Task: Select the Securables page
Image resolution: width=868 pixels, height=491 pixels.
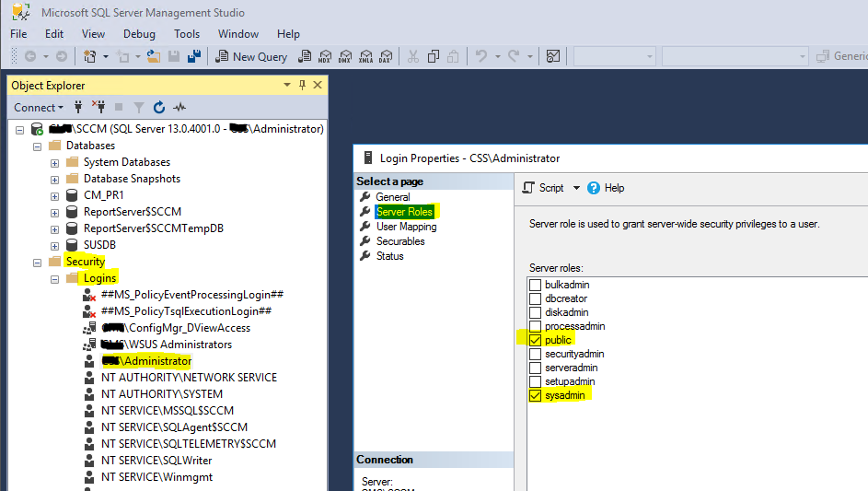Action: (x=400, y=241)
